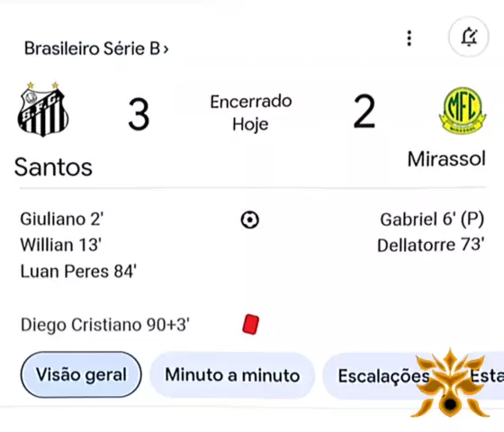Select the Visão geral tab
The height and width of the screenshot is (432, 504).
81,374
